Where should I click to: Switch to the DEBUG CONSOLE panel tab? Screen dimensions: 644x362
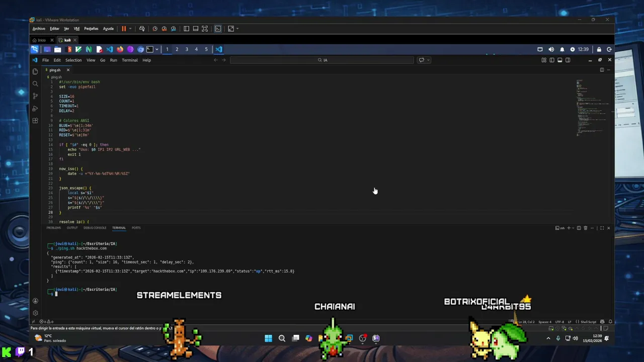95,228
